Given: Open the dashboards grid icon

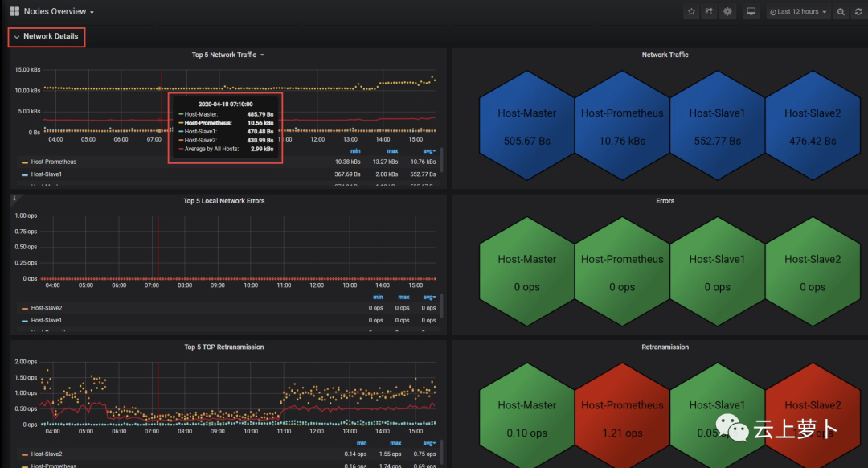Looking at the screenshot, I should (x=15, y=11).
